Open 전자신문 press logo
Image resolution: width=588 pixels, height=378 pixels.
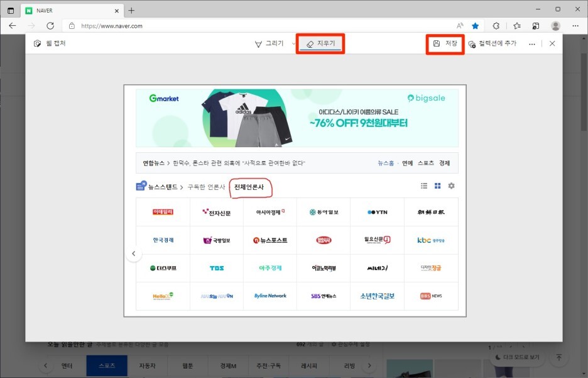[x=217, y=212]
